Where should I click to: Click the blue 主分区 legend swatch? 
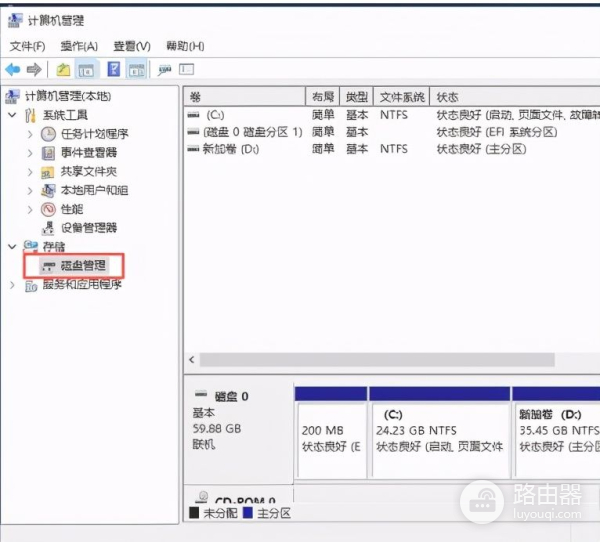point(248,513)
